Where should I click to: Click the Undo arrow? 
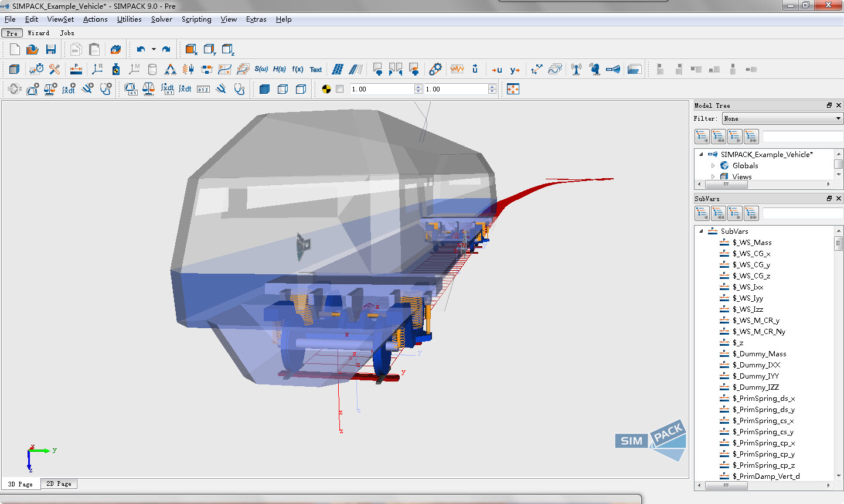click(x=141, y=50)
